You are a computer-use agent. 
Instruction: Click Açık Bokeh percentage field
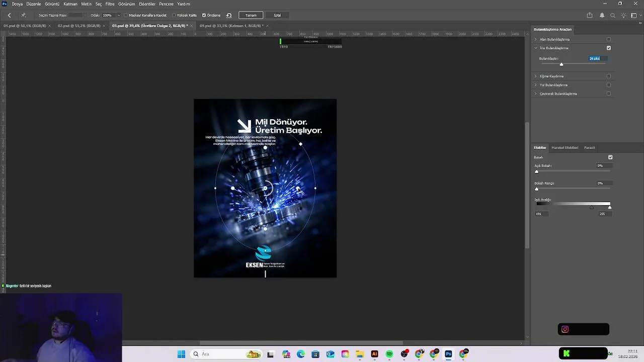pos(603,165)
